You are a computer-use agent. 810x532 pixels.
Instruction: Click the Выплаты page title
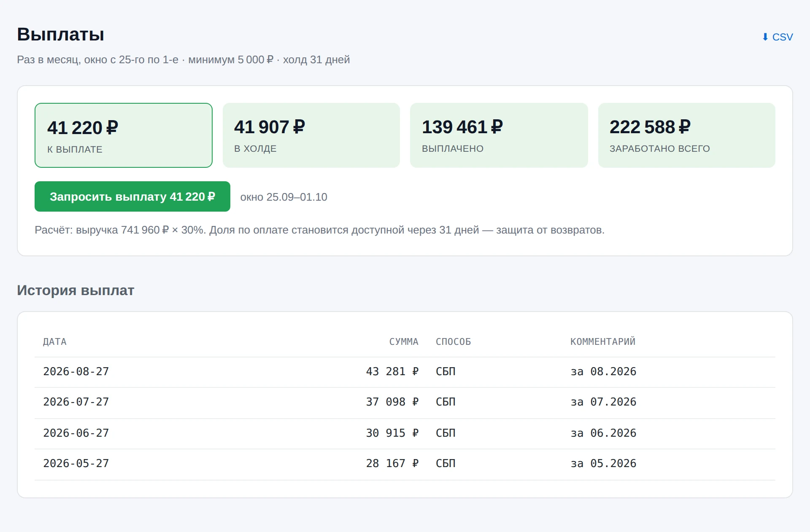point(60,34)
